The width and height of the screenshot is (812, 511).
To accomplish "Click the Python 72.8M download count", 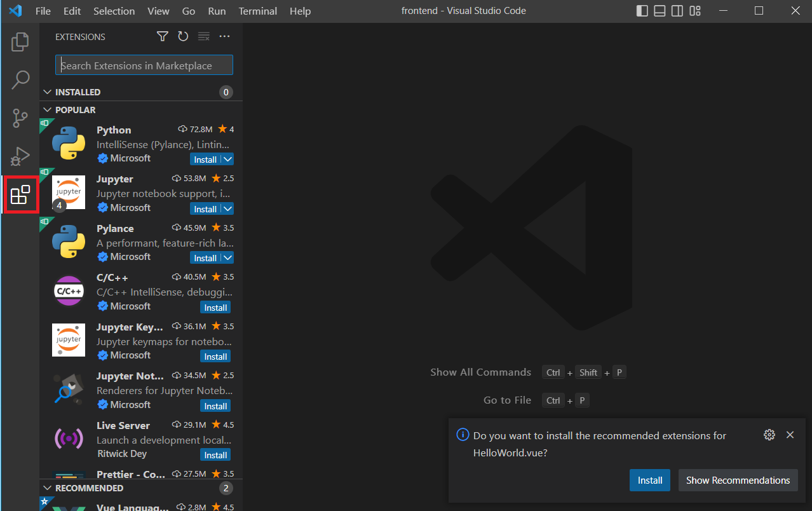I will pyautogui.click(x=195, y=129).
